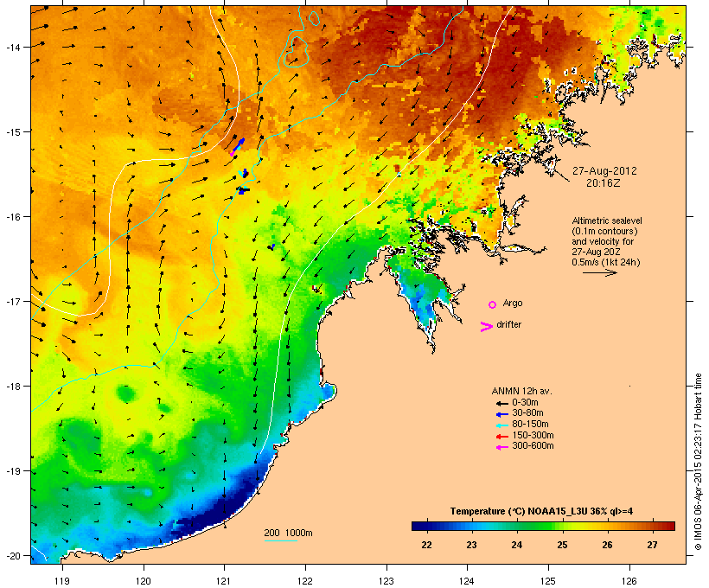Viewport: 709px width, 588px height.
Task: Click the dark blue 22°C end of colorbar
Action: point(418,526)
